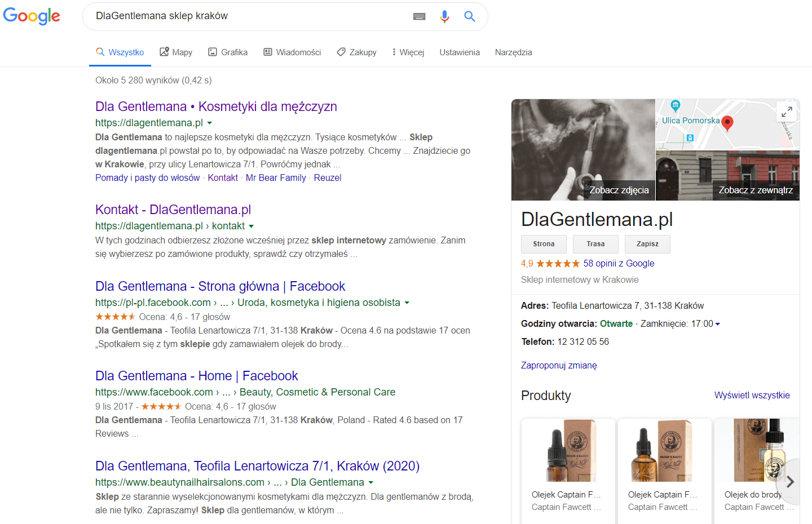
Task: Open dropdown arrow beside dlagentlemana.pl URL
Action: coord(210,123)
